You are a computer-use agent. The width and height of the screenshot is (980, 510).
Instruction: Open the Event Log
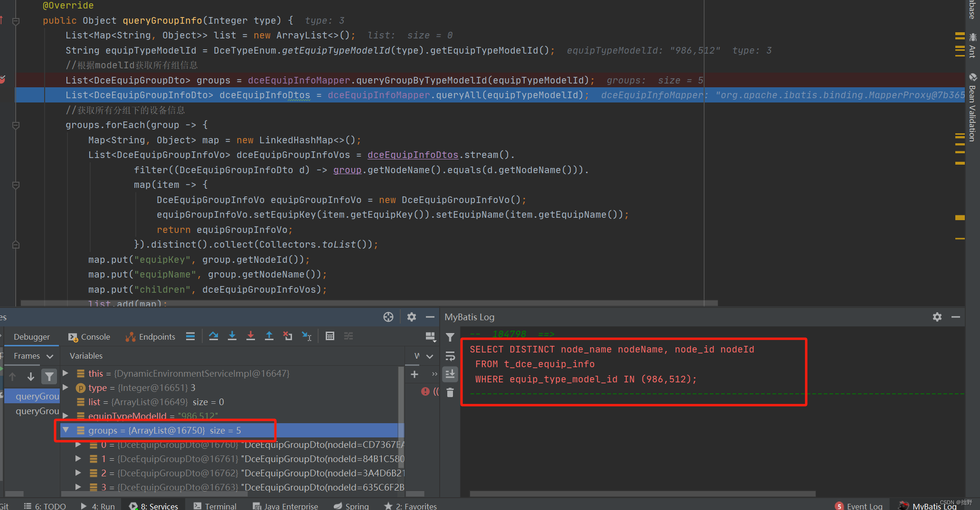click(864, 506)
